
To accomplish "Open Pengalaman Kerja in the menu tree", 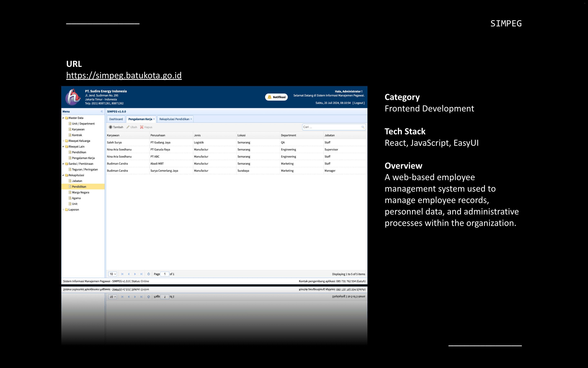I will (x=83, y=158).
